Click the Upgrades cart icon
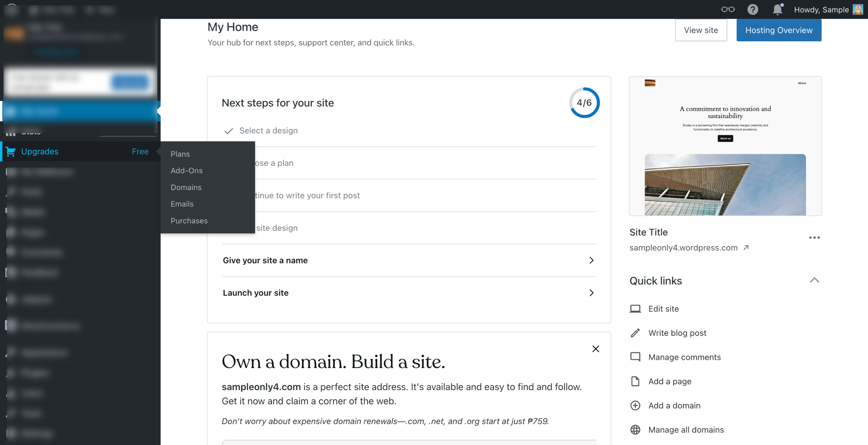Image resolution: width=868 pixels, height=445 pixels. click(11, 152)
